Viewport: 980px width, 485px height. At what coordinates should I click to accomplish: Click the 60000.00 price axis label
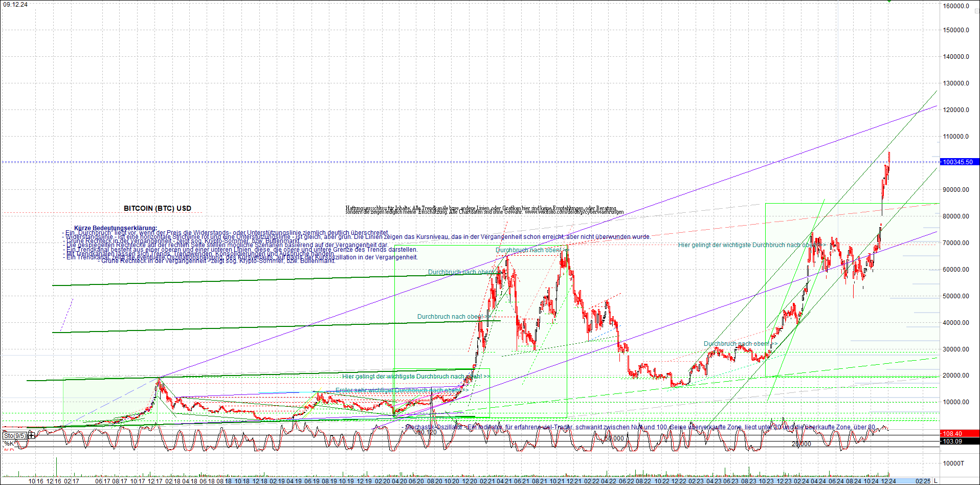[956, 270]
